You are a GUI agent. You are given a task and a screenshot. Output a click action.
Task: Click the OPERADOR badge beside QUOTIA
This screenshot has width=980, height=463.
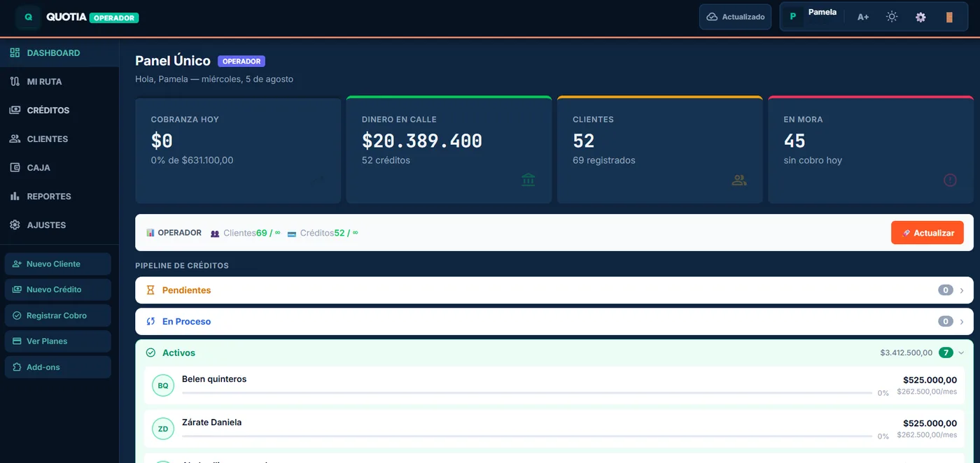(114, 17)
